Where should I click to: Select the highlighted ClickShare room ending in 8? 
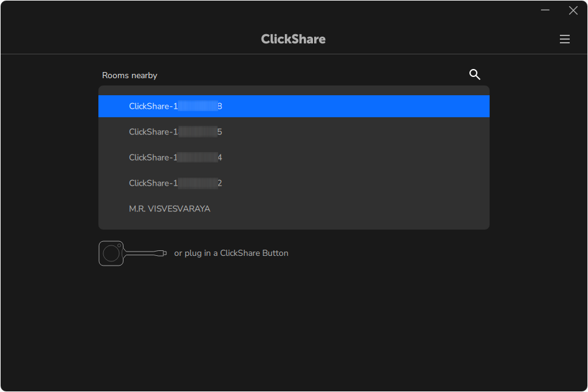(293, 106)
